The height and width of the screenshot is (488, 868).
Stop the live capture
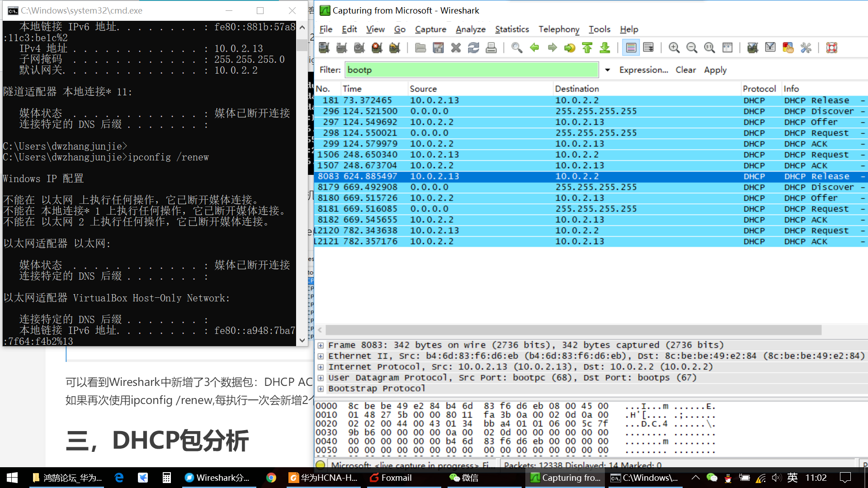click(x=377, y=47)
